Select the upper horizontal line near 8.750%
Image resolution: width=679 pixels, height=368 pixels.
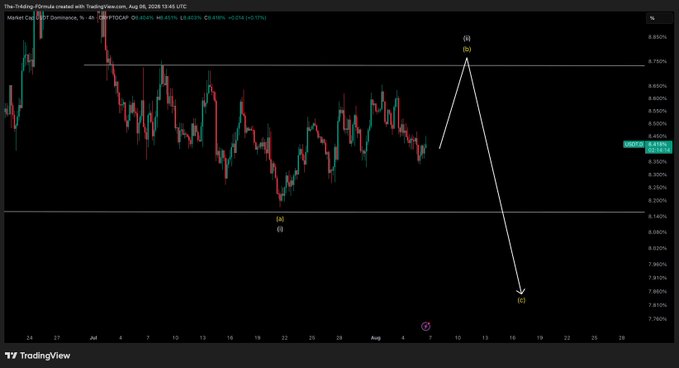coord(364,65)
